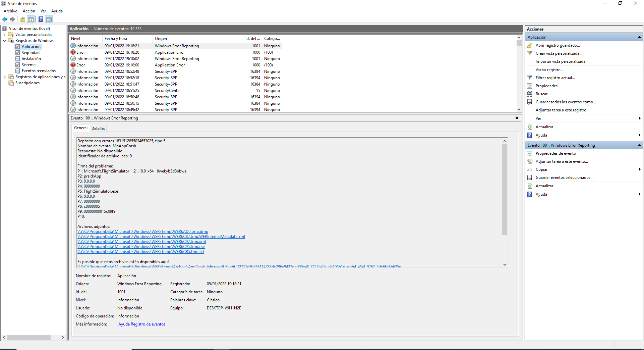Viewport: 644px width, 350px height.
Task: Expand Registros de aplicaciones y servicios node
Action: point(4,77)
